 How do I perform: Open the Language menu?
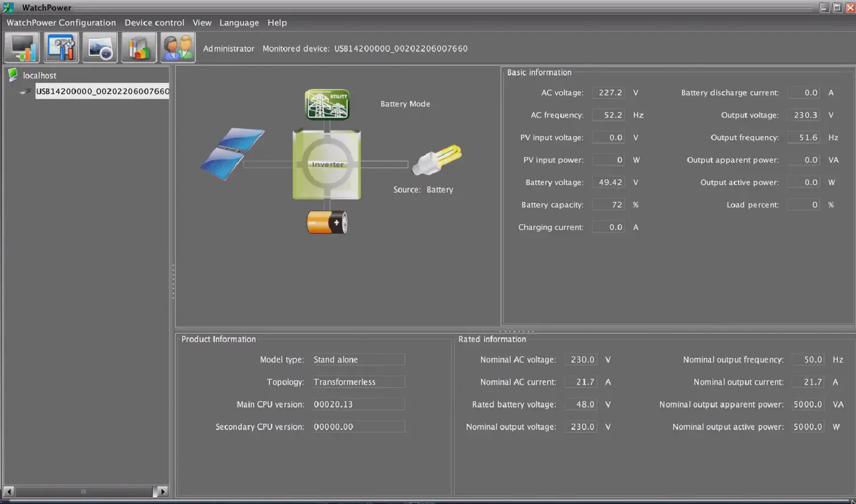point(239,23)
